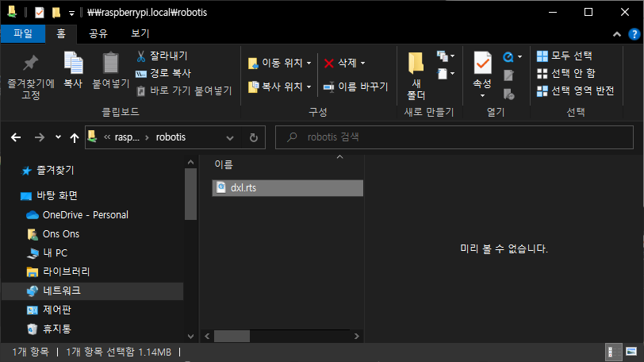Viewport: 644px width, 362px height.
Task: Click 이름 바꾸기 (Rename) button
Action: 355,87
